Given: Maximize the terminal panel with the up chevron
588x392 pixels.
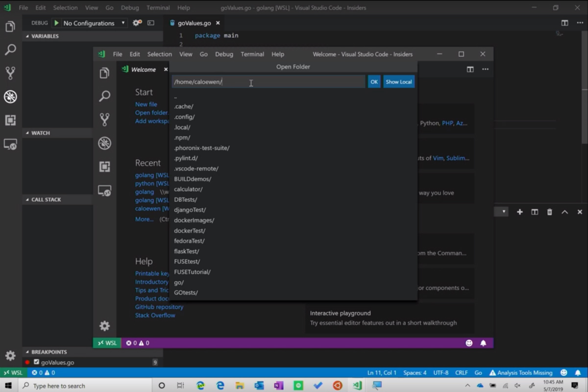Looking at the screenshot, I should (x=564, y=212).
